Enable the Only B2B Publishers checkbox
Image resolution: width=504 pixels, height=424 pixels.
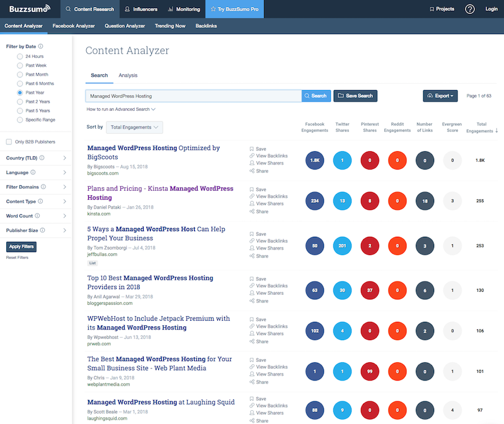coord(9,142)
